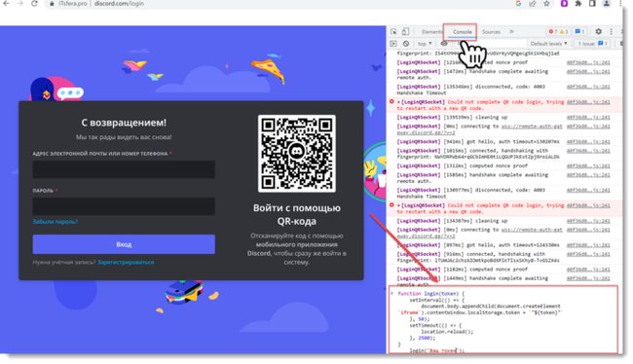The image size is (633, 364).
Task: Click the browser forward arrow
Action: click(19, 3)
